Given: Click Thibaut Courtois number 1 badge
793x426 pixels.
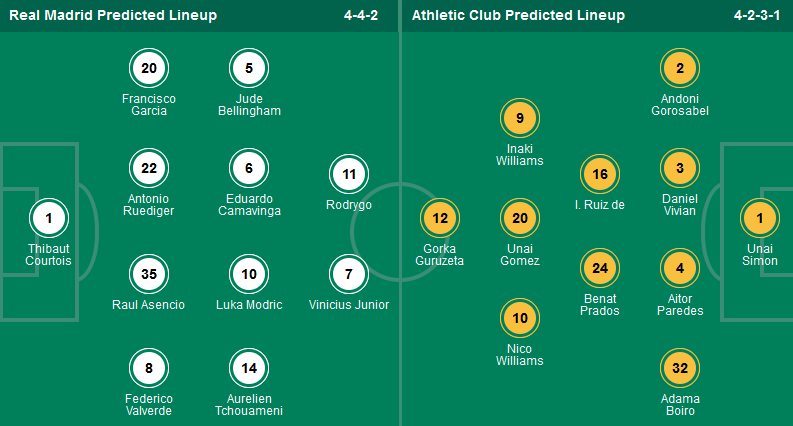Looking at the screenshot, I should click(49, 218).
